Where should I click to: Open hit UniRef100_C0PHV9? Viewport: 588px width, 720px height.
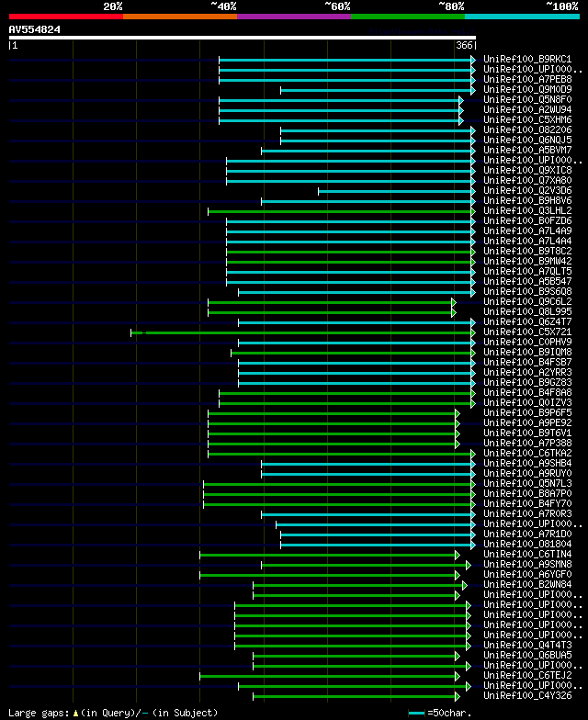(x=527, y=342)
